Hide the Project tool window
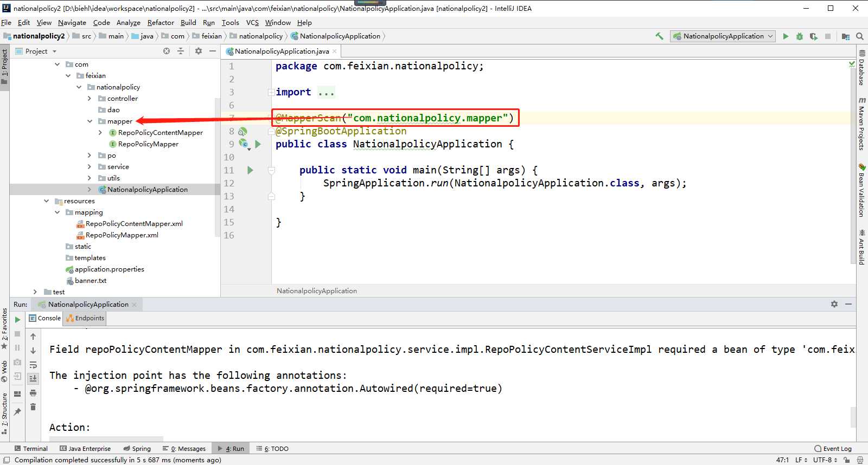Screen dimensions: 868x465 click(x=213, y=51)
